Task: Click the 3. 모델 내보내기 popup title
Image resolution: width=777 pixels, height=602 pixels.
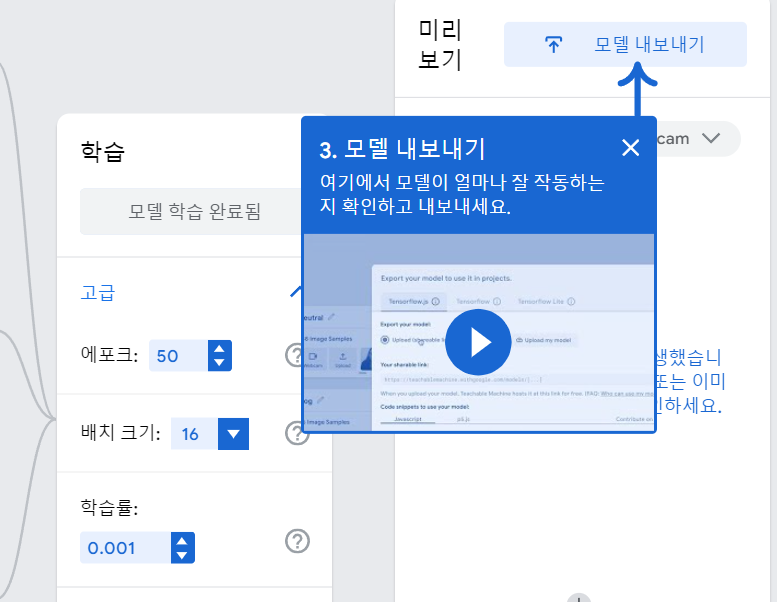Action: tap(402, 149)
